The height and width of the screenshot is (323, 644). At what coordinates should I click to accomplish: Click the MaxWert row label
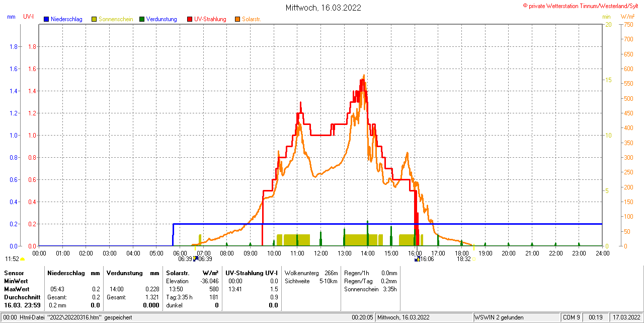coord(17,289)
